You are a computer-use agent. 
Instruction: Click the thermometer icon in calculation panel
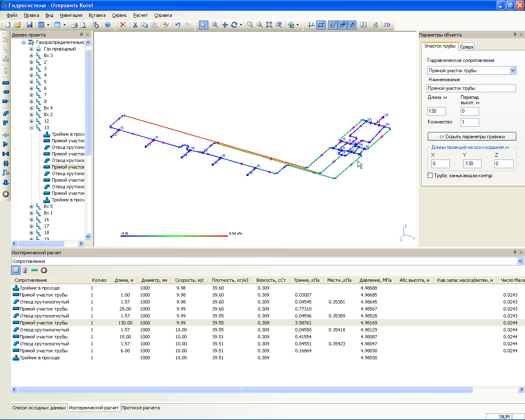[25, 270]
